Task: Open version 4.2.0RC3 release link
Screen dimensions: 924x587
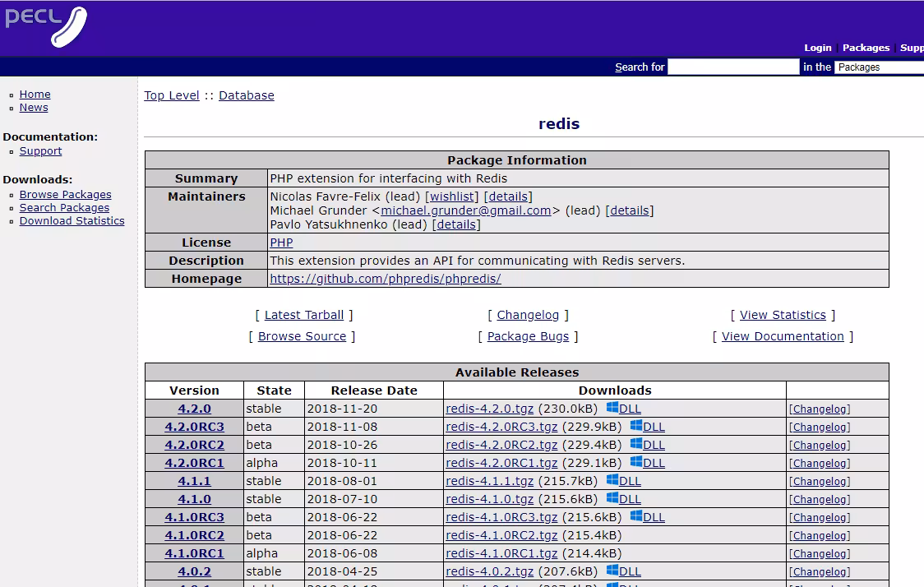Action: point(195,427)
